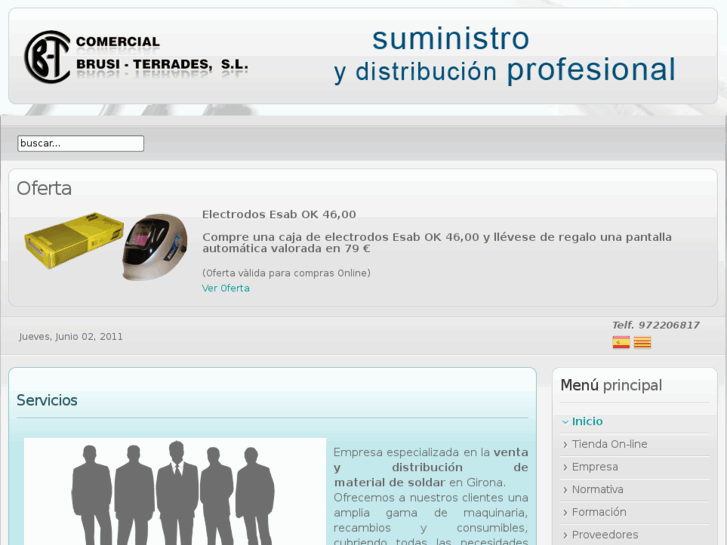The width and height of the screenshot is (727, 545).
Task: Open the Ver Oferta link
Action: tap(225, 288)
